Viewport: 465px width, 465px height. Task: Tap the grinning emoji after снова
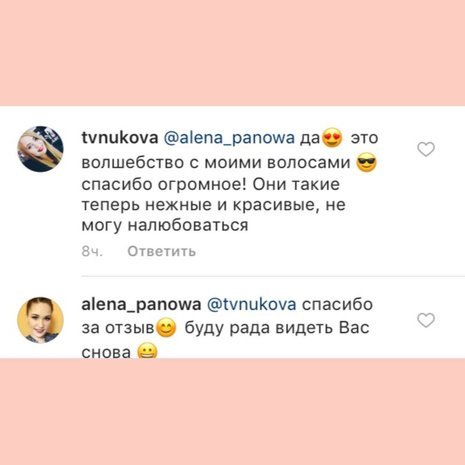click(147, 351)
